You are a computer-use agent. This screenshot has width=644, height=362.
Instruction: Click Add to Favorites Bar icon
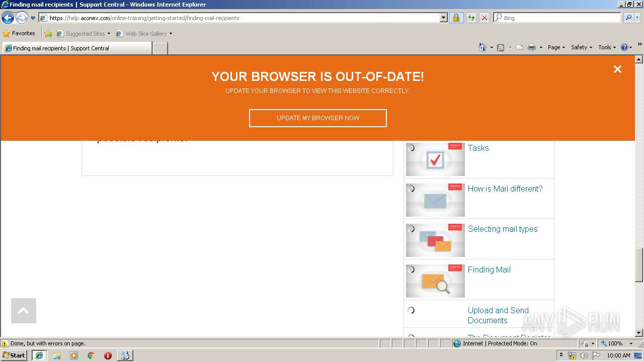tap(48, 34)
